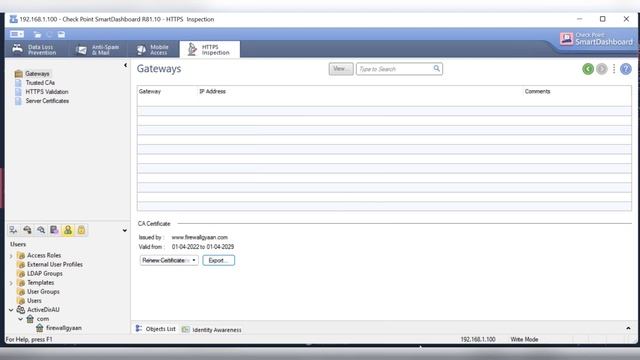Screen dimensions: 640x360
Task: Select the com branch in the tree
Action: coord(42,319)
